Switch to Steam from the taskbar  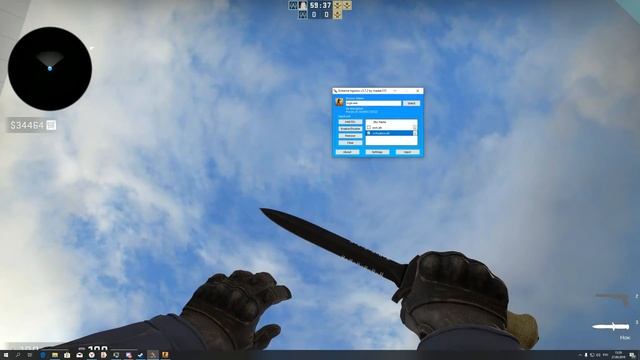tap(140, 355)
